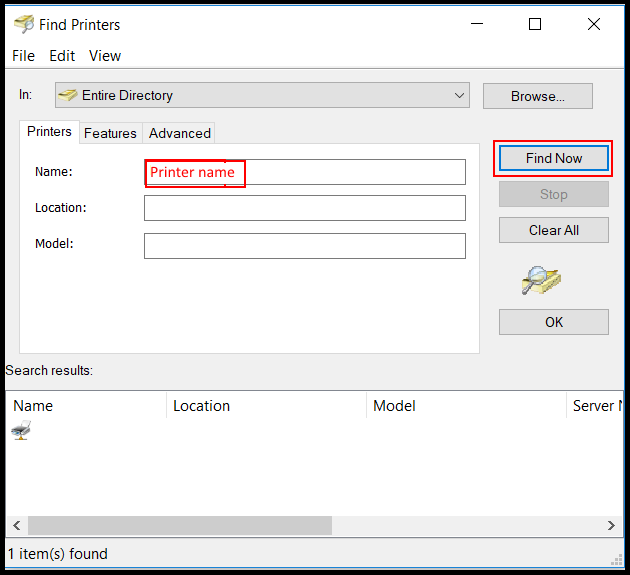Click the Stop button
Viewport: 630px width, 575px height.
[x=554, y=194]
